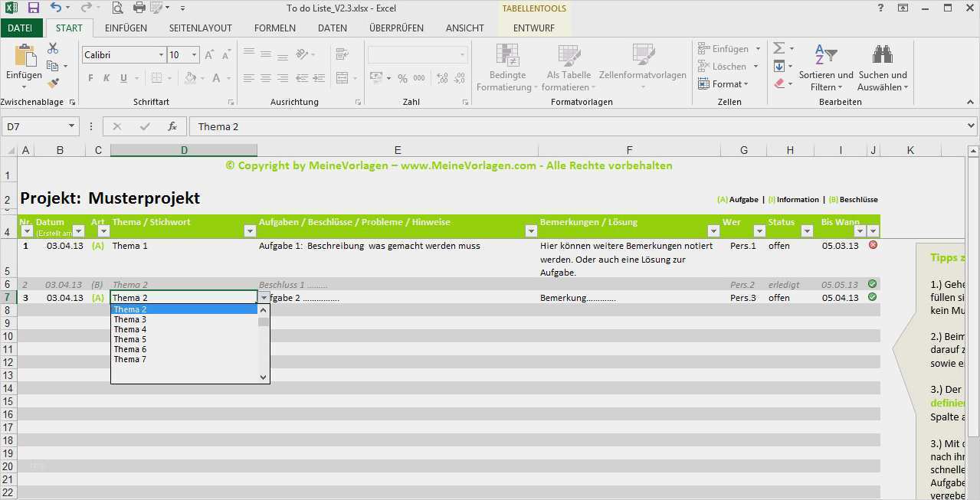Click the Undo arrow icon
The image size is (980, 500).
click(x=56, y=8)
